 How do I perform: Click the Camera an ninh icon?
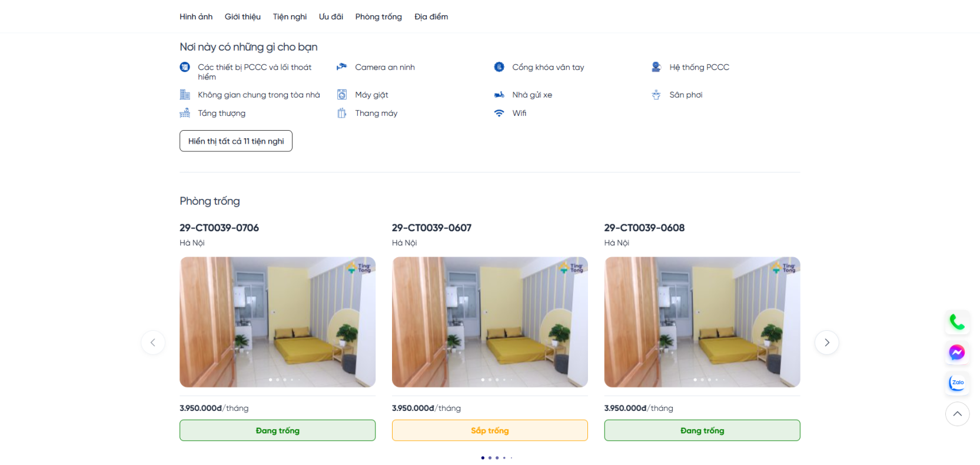click(341, 67)
